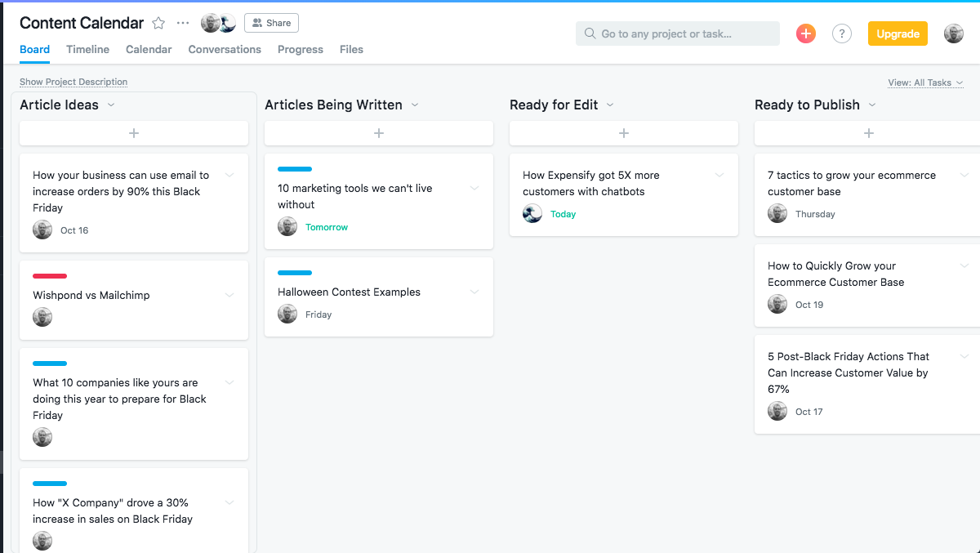
Task: Open the Conversations tab
Action: coord(225,49)
